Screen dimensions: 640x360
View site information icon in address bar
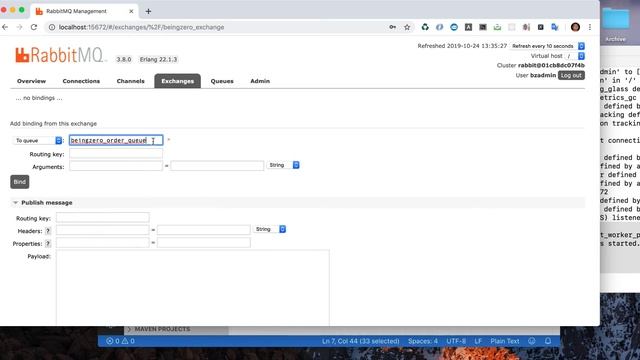coord(52,27)
